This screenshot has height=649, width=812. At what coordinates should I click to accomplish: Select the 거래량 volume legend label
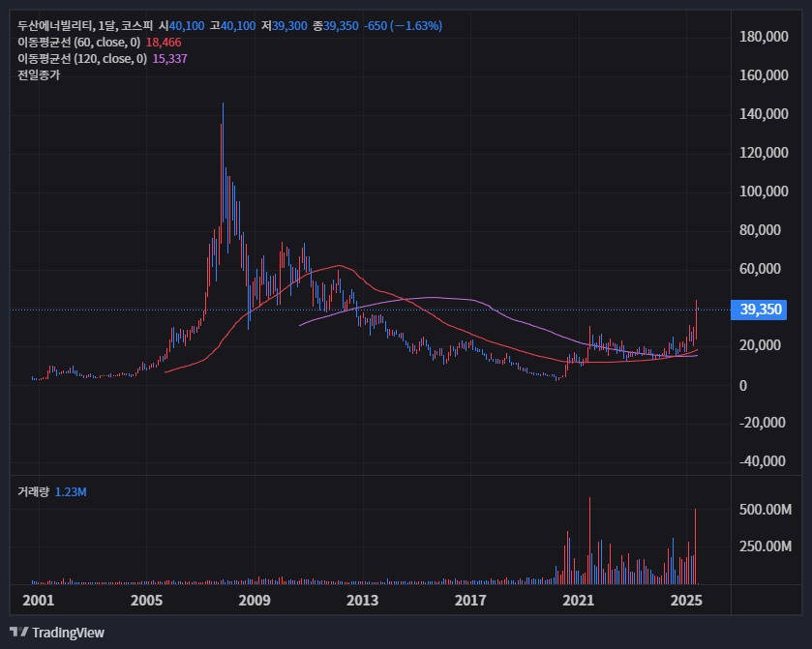click(34, 491)
